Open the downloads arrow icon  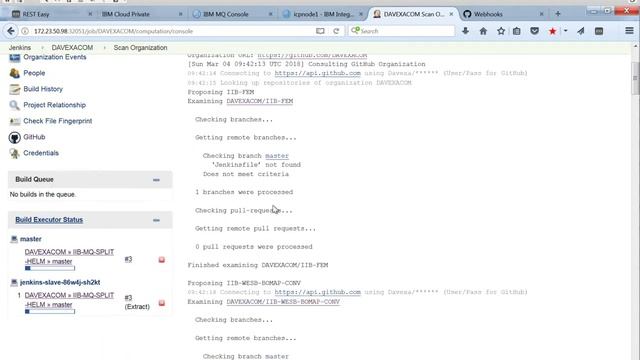coord(465,31)
